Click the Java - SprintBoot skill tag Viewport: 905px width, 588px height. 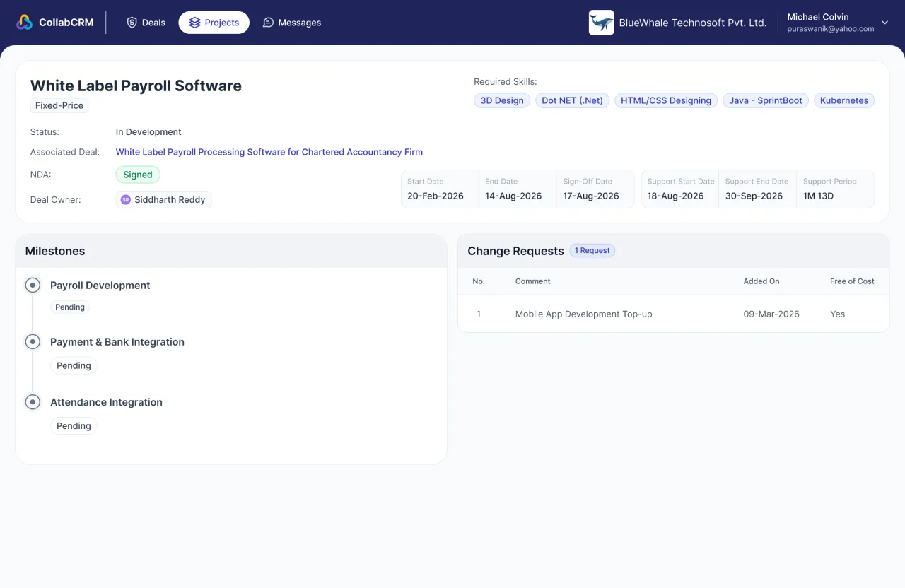[x=766, y=100]
